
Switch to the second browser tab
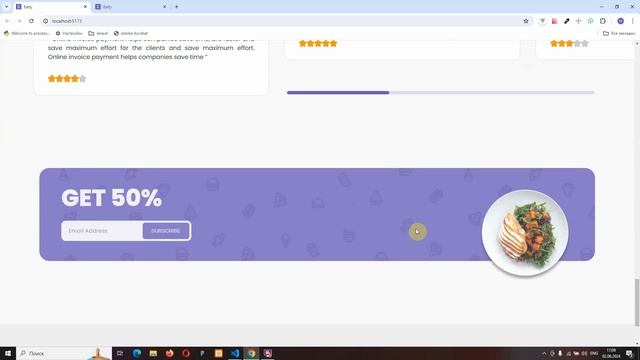point(129,7)
